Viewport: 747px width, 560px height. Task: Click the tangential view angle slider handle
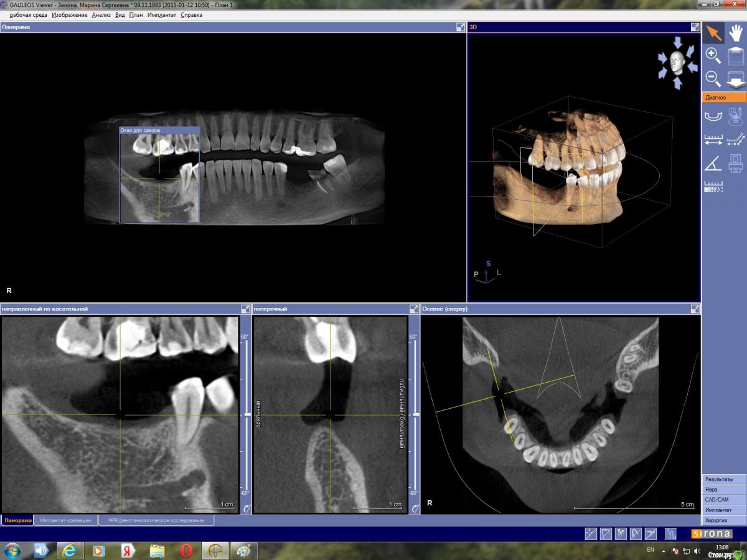(247, 414)
